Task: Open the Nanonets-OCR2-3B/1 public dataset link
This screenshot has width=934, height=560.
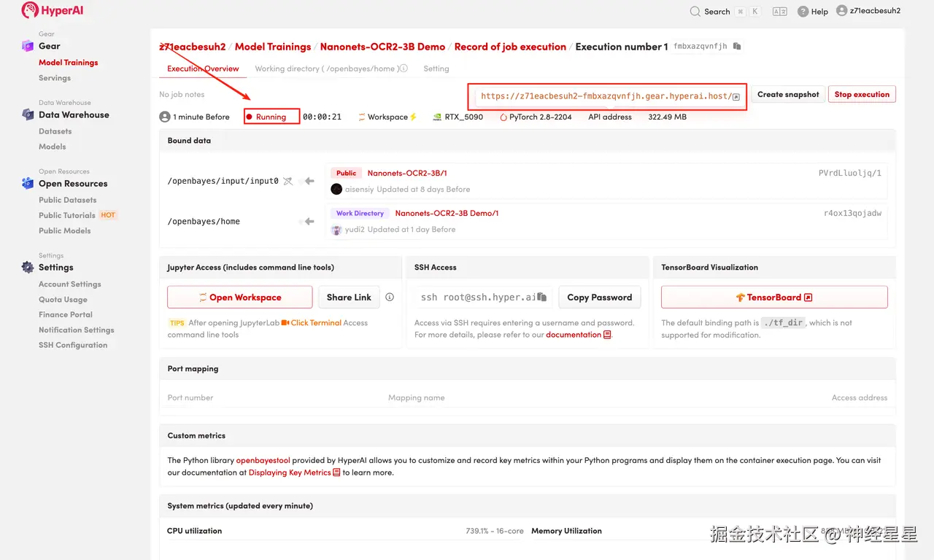Action: click(x=407, y=174)
